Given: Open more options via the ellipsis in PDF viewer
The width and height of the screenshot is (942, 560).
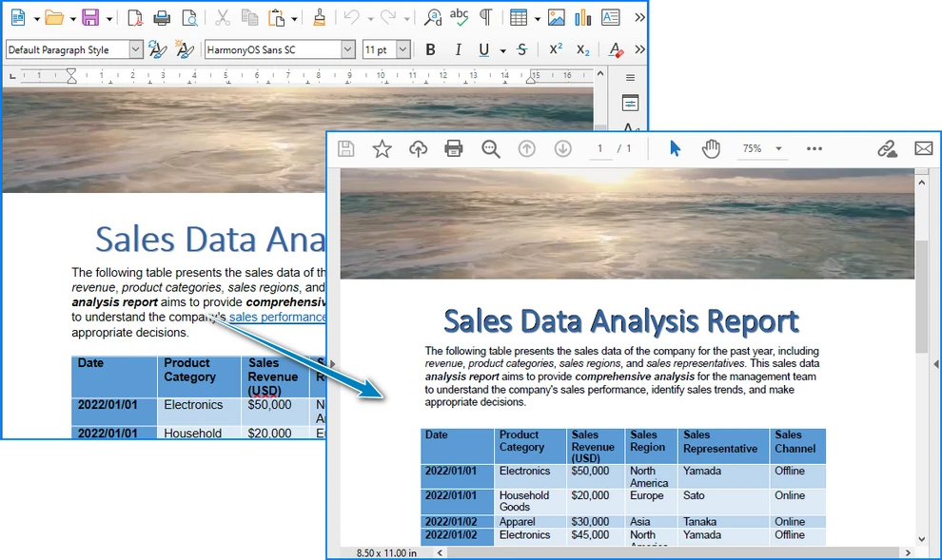Looking at the screenshot, I should pos(814,148).
